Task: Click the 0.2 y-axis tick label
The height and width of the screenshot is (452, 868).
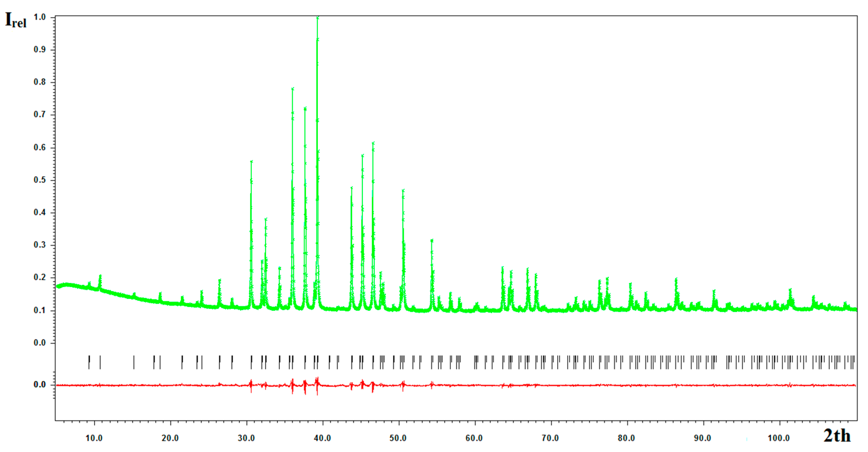Action: click(x=39, y=277)
